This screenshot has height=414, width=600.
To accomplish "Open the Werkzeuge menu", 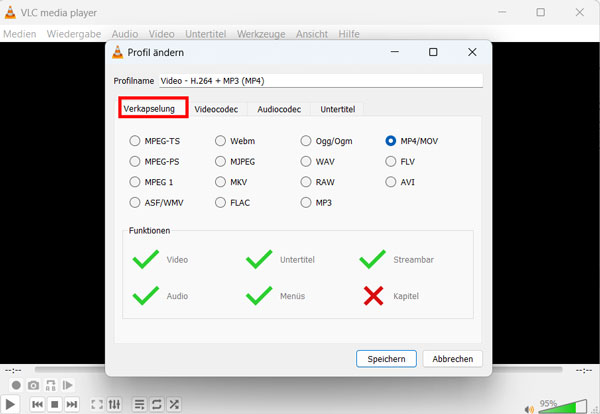I will pos(261,34).
